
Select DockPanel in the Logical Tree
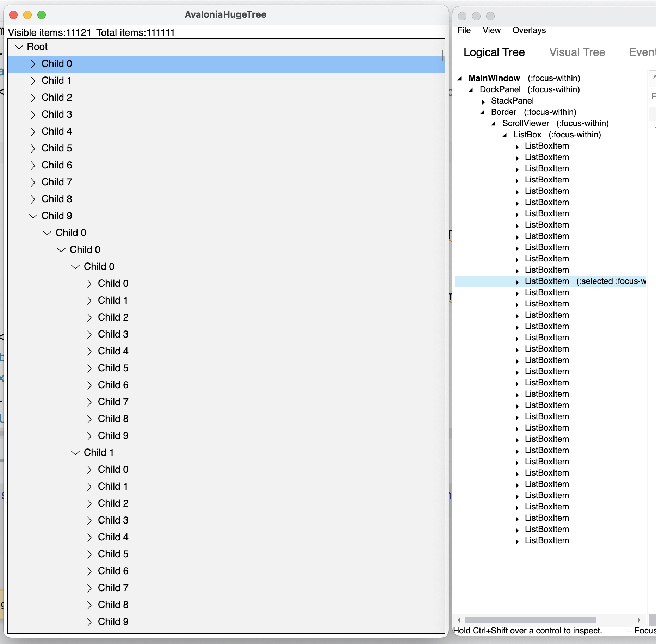pos(500,89)
